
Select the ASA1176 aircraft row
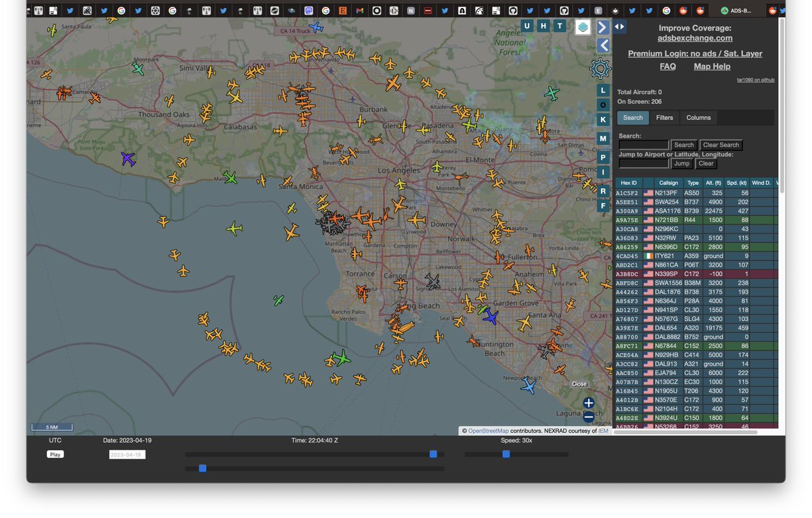point(696,211)
